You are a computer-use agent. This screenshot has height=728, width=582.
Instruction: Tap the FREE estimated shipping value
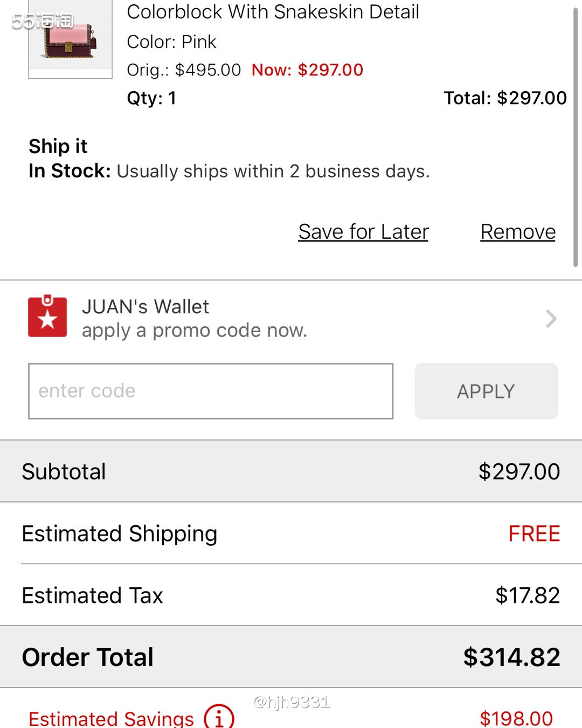(x=534, y=534)
